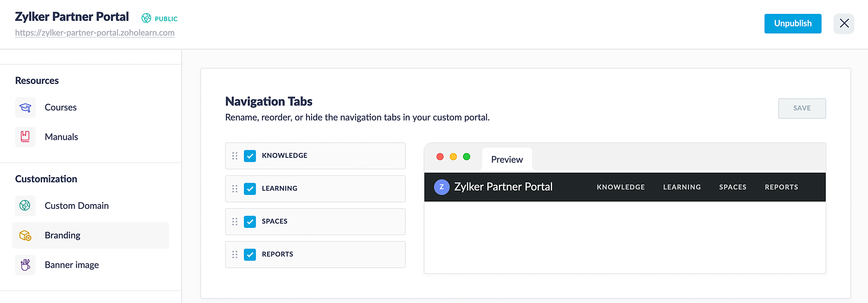Click the Resources section heading

(37, 81)
